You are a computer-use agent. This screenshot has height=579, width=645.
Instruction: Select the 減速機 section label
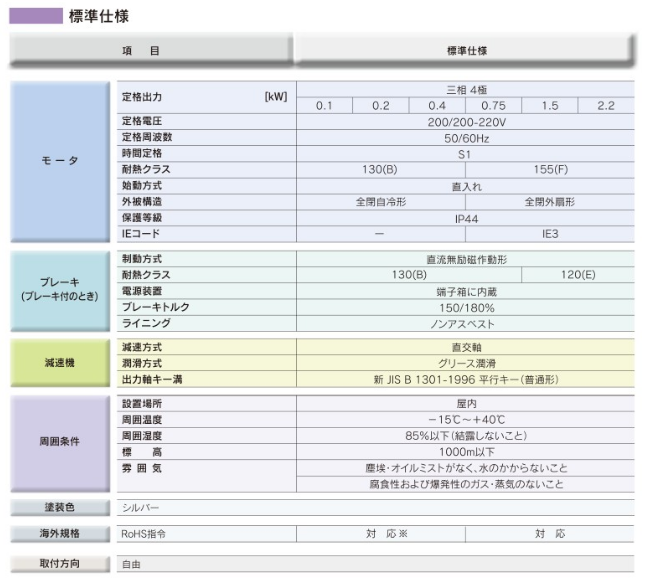point(59,363)
